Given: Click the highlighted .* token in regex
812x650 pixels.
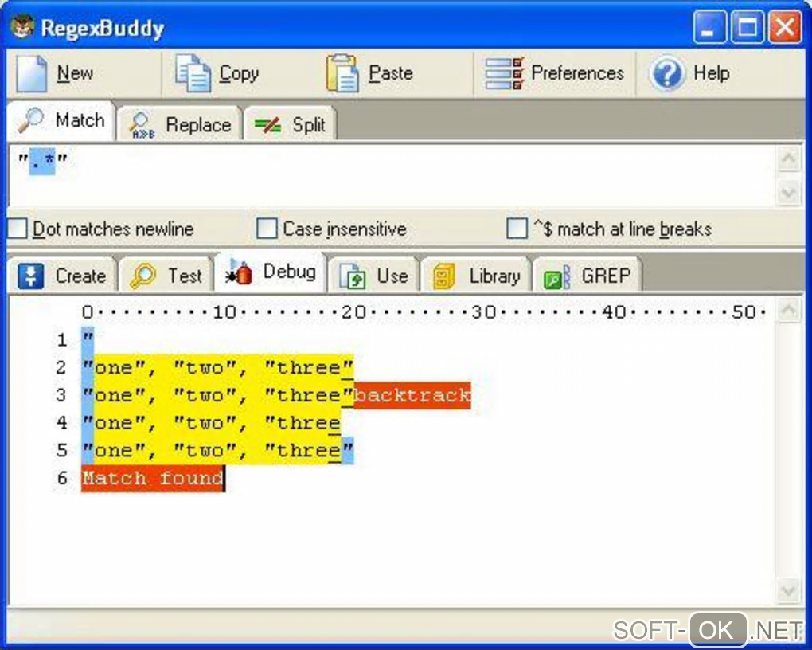Looking at the screenshot, I should pos(42,161).
